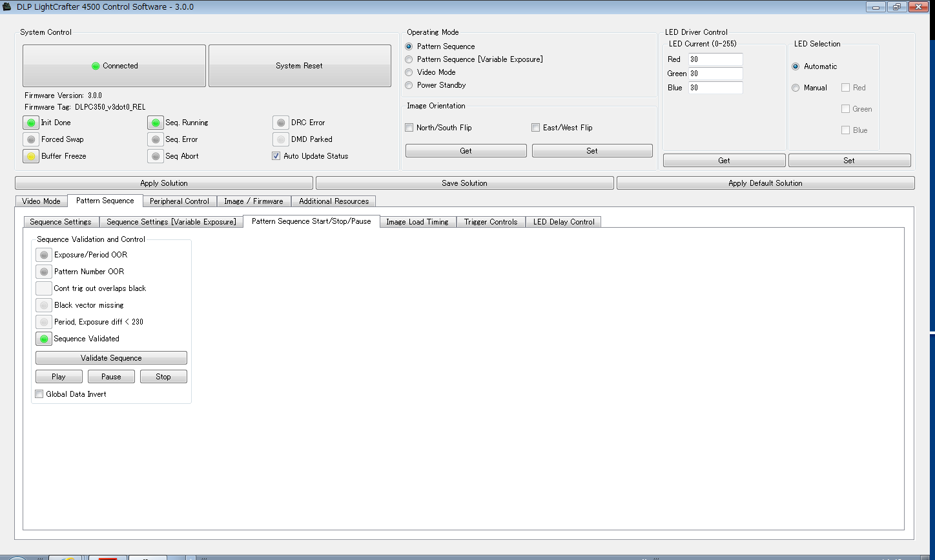Click the Exposure/Period OOR indicator
Viewport: 935px width, 560px height.
[44, 255]
